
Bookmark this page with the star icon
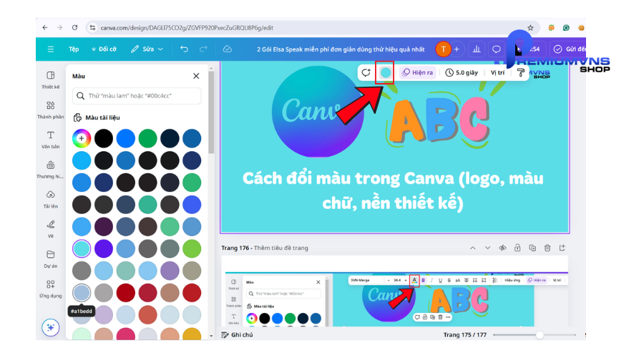530,27
